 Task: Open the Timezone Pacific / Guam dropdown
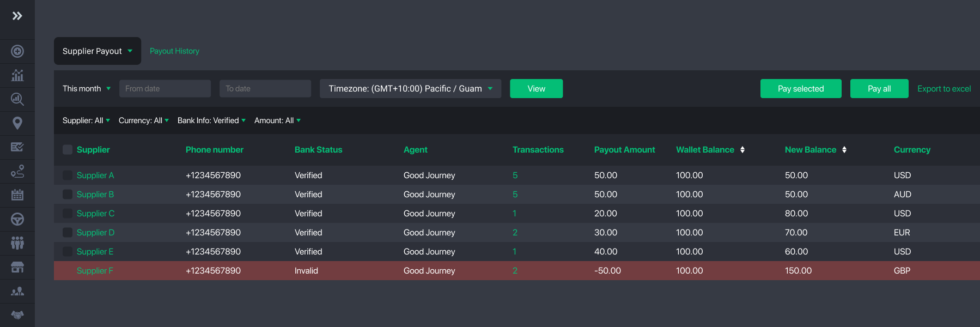[x=410, y=89]
